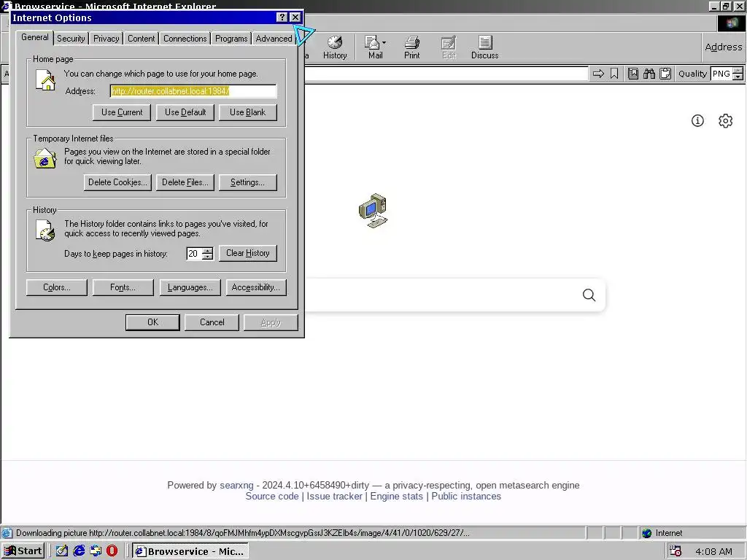Click the clipboard icon near Quality
Image resolution: width=747 pixels, height=560 pixels.
point(665,74)
